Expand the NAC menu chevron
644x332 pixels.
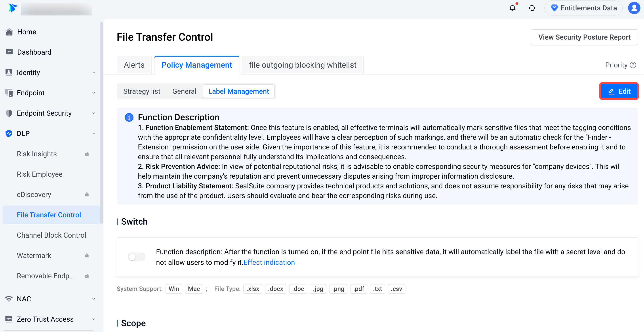(94, 299)
